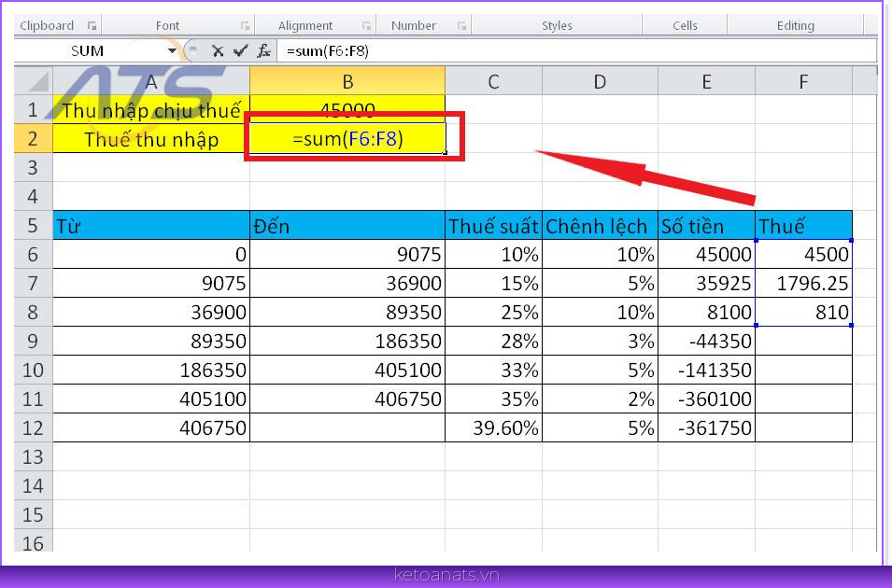892x588 pixels.
Task: Click cell with value -141350
Action: point(706,371)
